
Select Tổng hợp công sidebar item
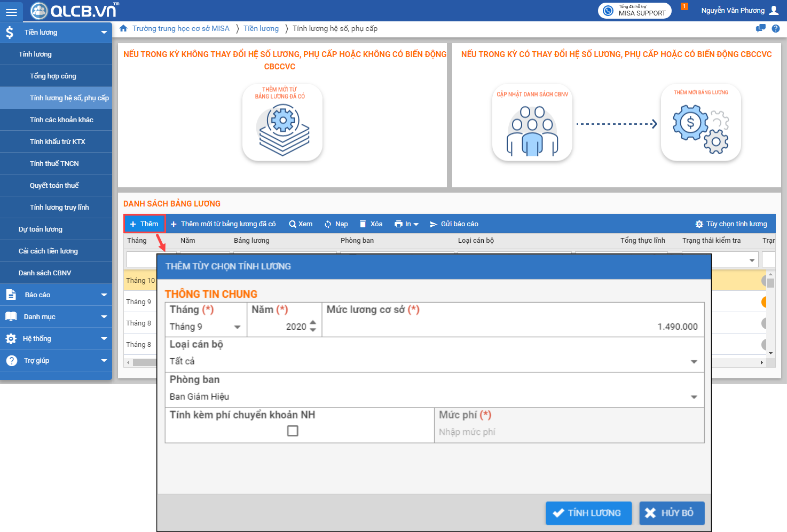[x=53, y=76]
